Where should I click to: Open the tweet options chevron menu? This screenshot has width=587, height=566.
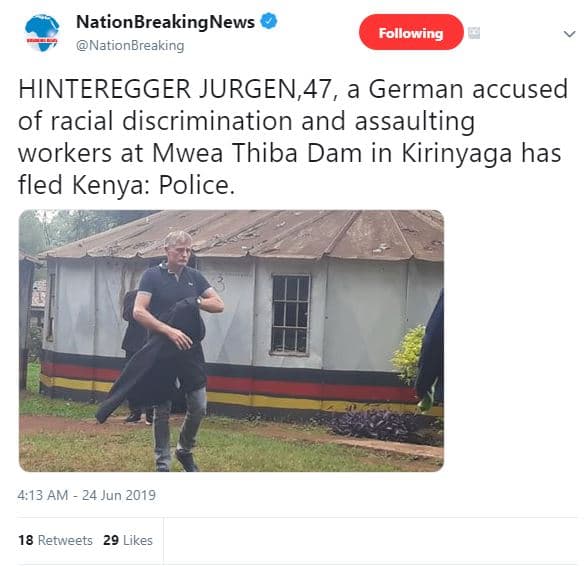[569, 34]
